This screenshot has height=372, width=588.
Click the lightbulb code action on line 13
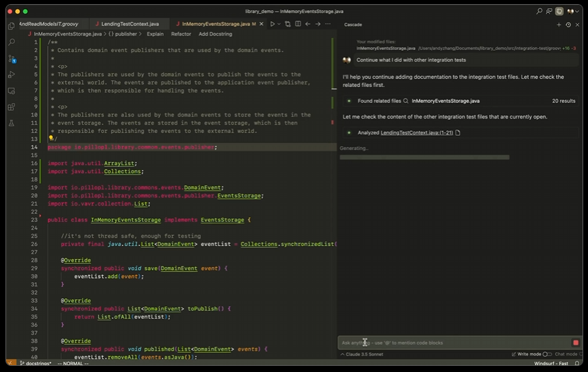pyautogui.click(x=51, y=138)
